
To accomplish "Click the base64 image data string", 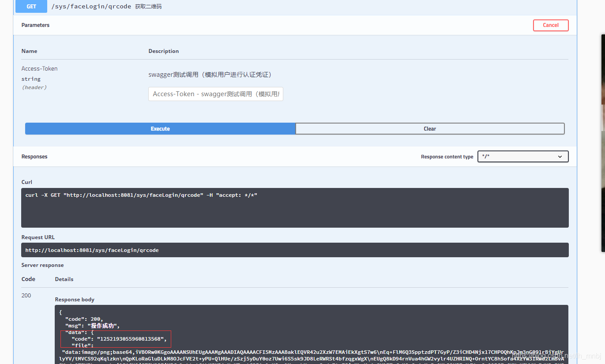I will click(312, 356).
